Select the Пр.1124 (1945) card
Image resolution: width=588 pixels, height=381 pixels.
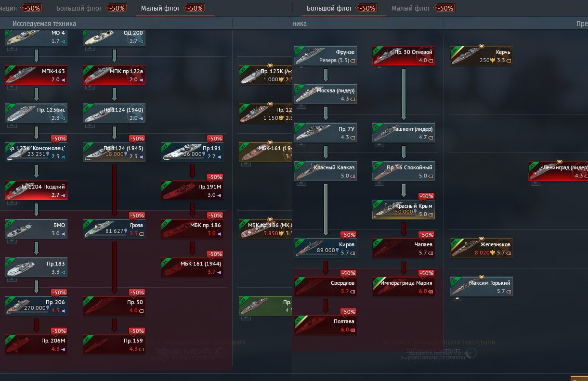[114, 152]
